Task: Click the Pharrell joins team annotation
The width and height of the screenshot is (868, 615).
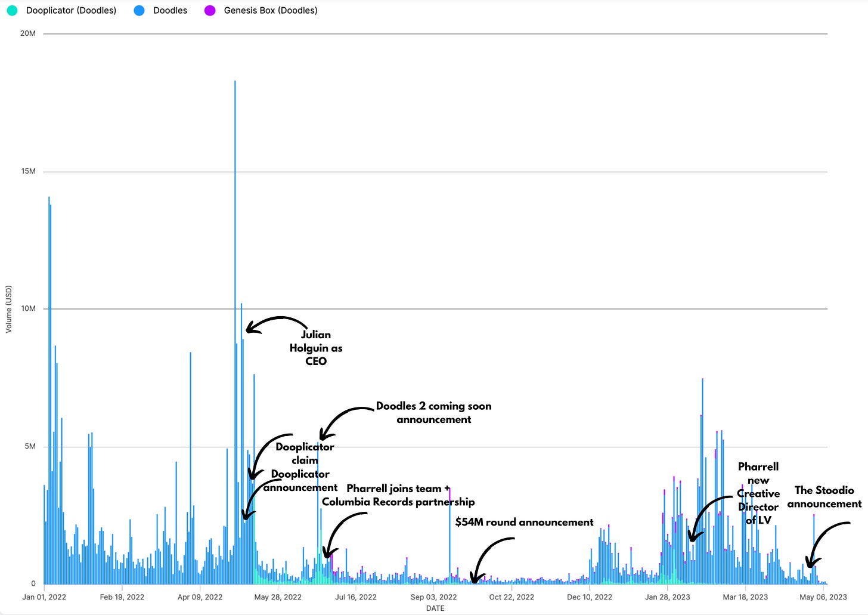Action: click(398, 495)
